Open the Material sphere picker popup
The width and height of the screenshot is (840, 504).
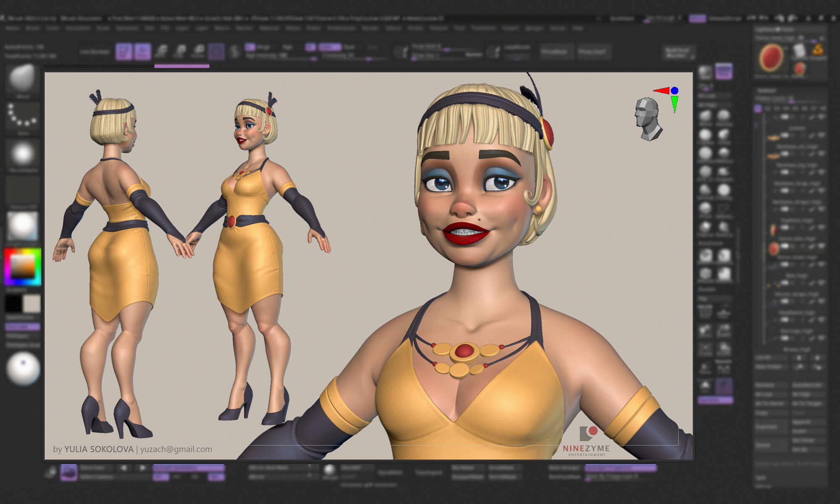tap(23, 226)
